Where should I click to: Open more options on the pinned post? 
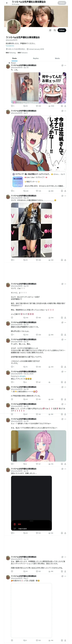tap(65, 65)
